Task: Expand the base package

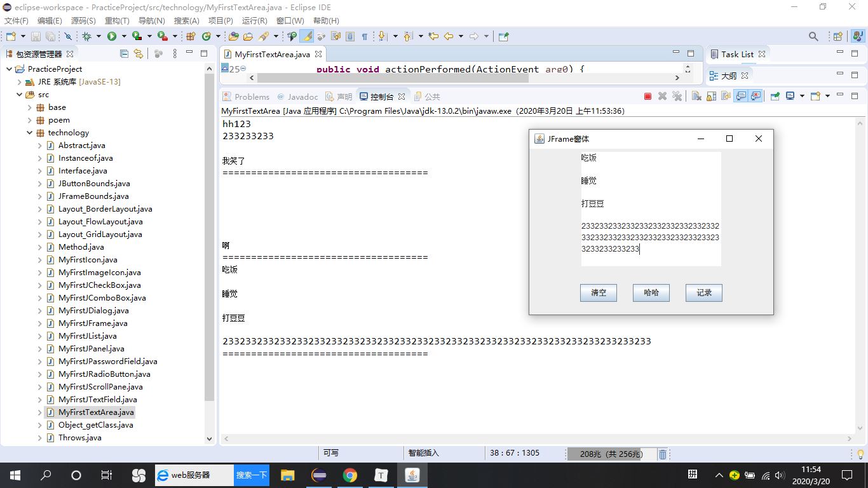Action: pyautogui.click(x=29, y=107)
